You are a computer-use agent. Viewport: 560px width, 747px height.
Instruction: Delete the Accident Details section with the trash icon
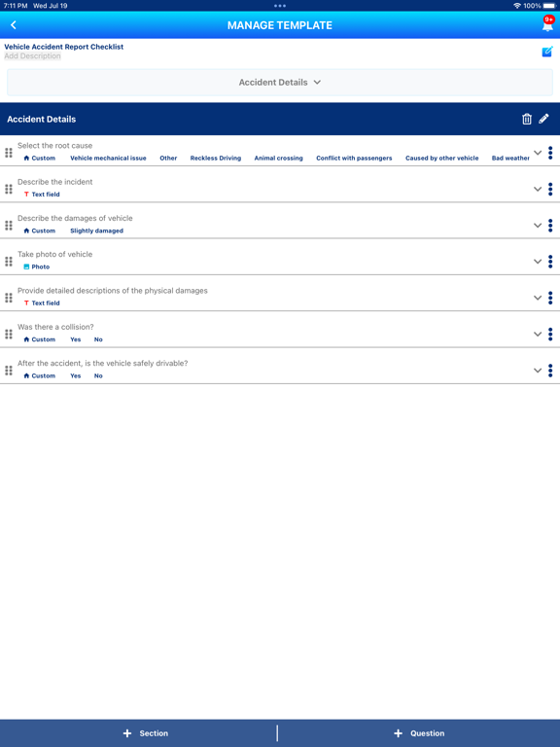tap(527, 119)
